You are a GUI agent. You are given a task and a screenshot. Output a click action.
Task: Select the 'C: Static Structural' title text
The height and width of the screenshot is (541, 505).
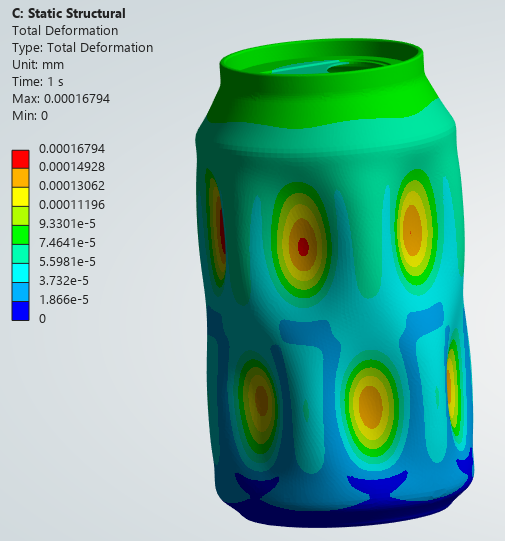pos(69,13)
